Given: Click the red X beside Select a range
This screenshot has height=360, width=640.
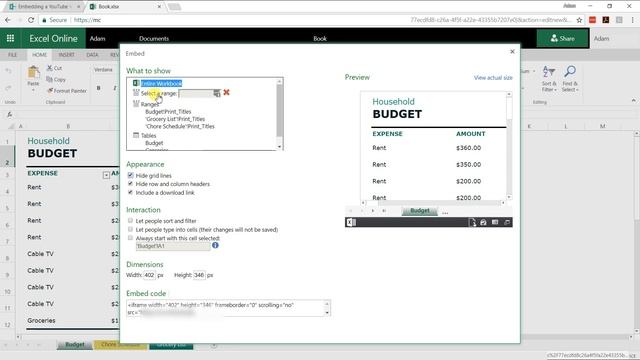Looking at the screenshot, I should coord(227,93).
